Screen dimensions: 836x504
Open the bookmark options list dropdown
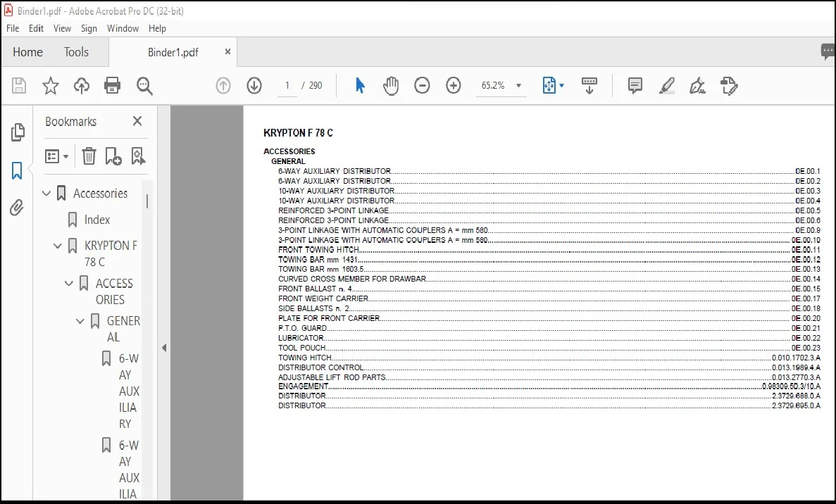tap(56, 156)
